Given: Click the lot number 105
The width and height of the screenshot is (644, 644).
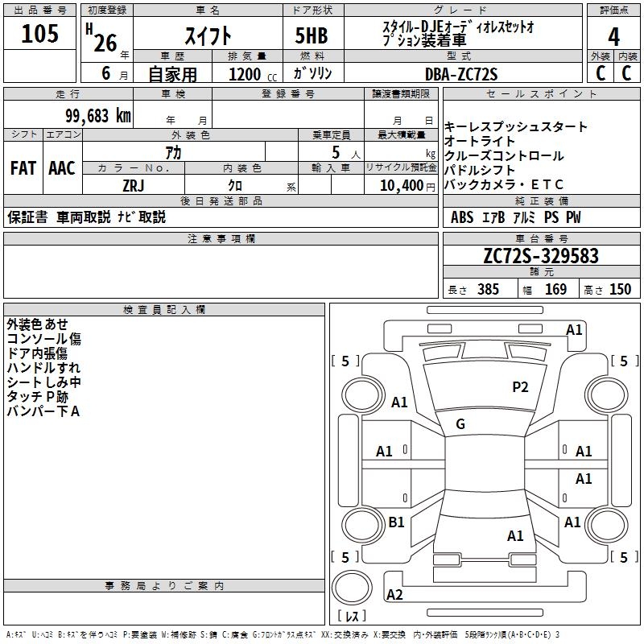Looking at the screenshot, I should [x=39, y=34].
